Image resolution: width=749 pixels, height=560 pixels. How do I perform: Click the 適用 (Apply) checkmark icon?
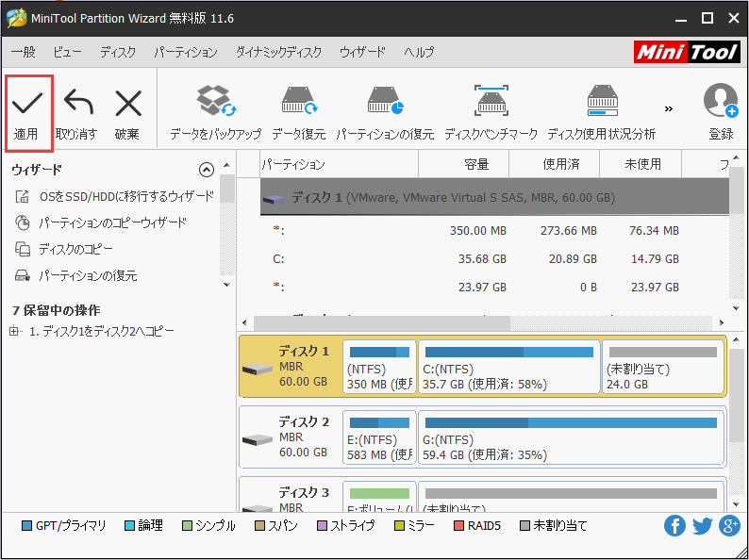coord(27,104)
